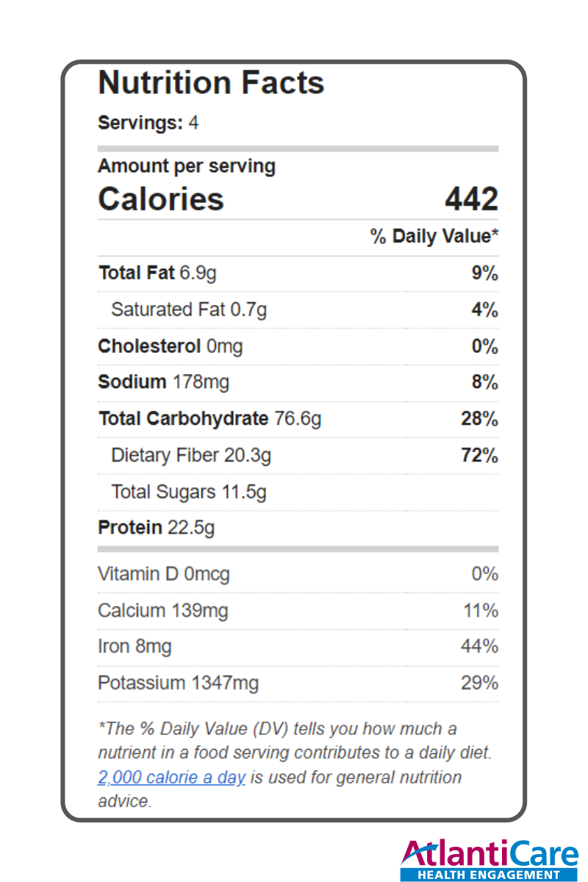The image size is (588, 882).
Task: Click the Nutrition Facts heading
Action: tap(211, 82)
